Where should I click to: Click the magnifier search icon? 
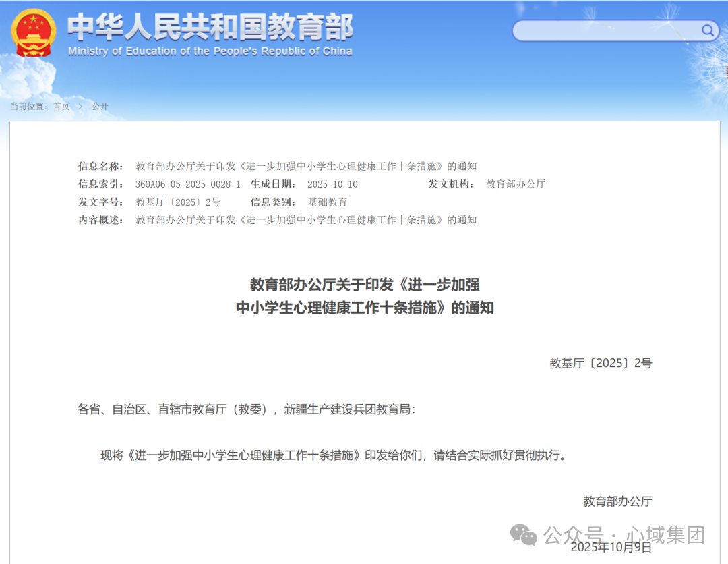(x=708, y=30)
